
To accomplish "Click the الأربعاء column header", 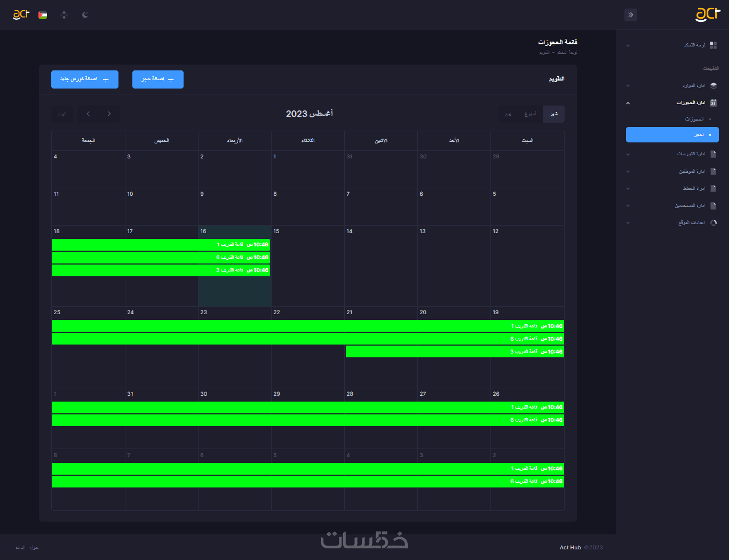I will pos(235,141).
